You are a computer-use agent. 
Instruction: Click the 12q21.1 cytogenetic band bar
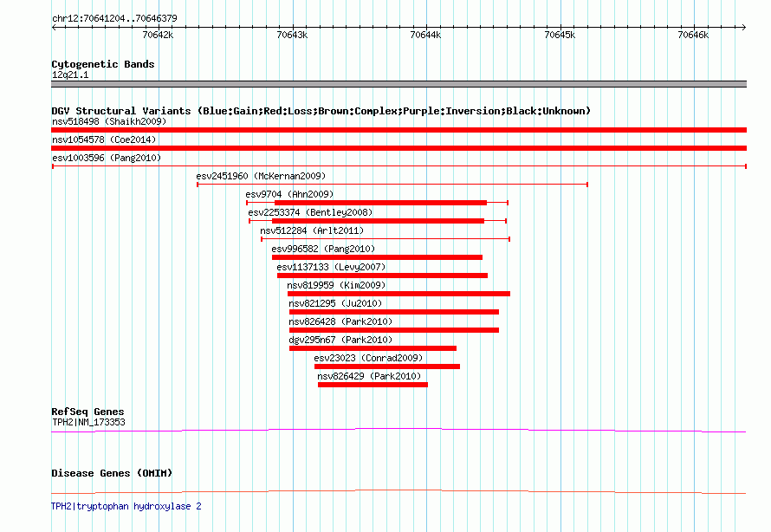click(x=398, y=84)
